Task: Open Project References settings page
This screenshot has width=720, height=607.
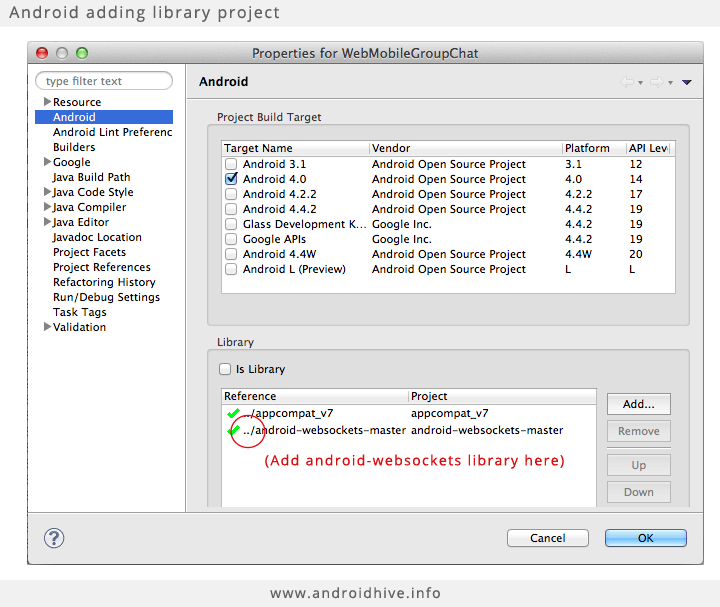Action: pos(102,267)
